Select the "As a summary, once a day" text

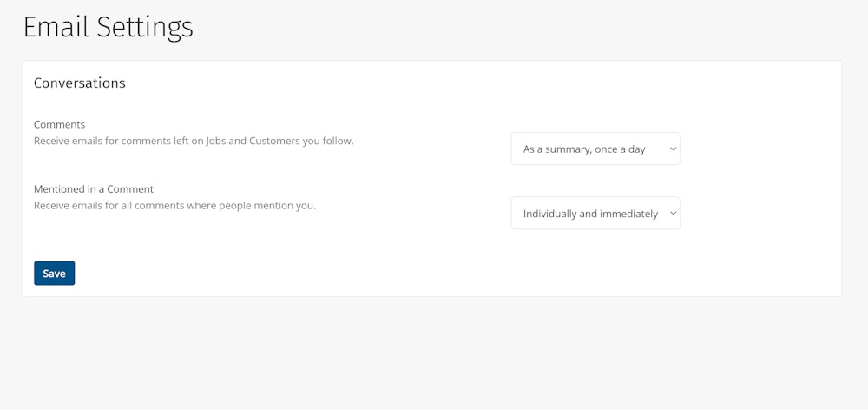tap(584, 149)
